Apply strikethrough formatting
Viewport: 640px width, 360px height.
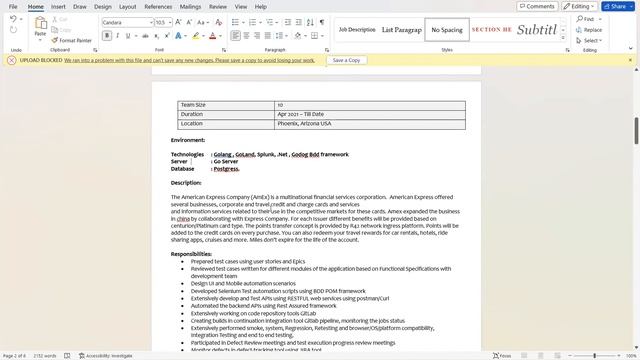(145, 36)
